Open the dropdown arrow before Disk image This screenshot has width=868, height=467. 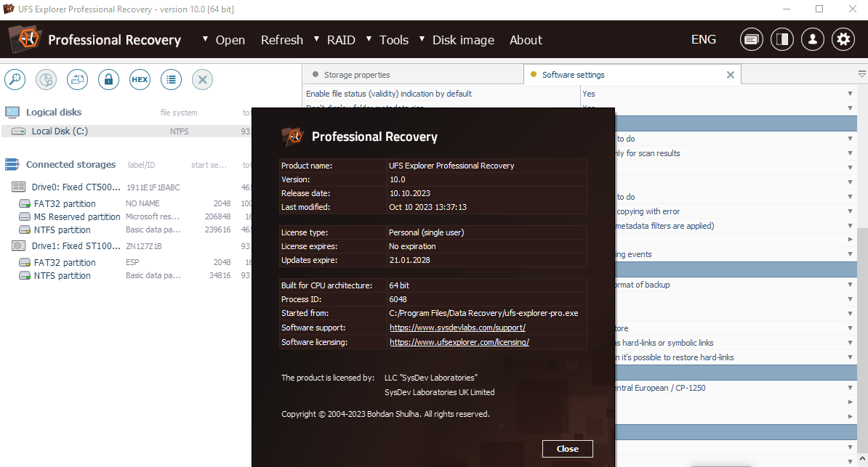pos(422,38)
